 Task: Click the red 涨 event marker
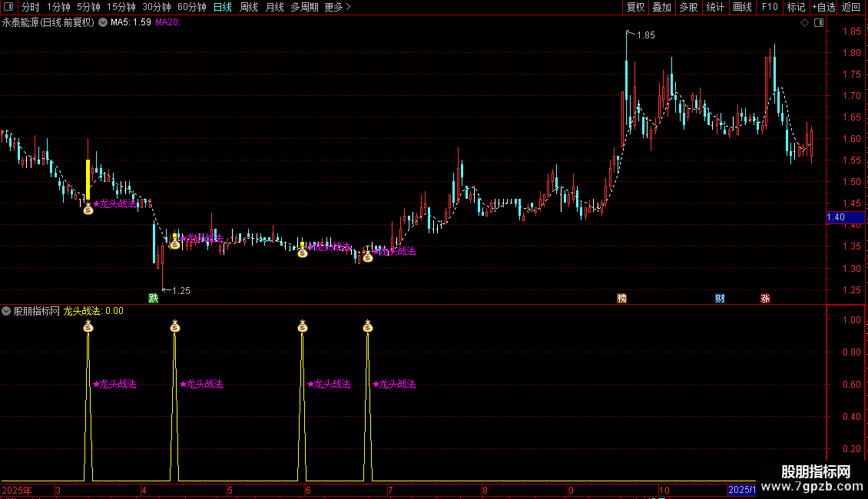[x=765, y=298]
